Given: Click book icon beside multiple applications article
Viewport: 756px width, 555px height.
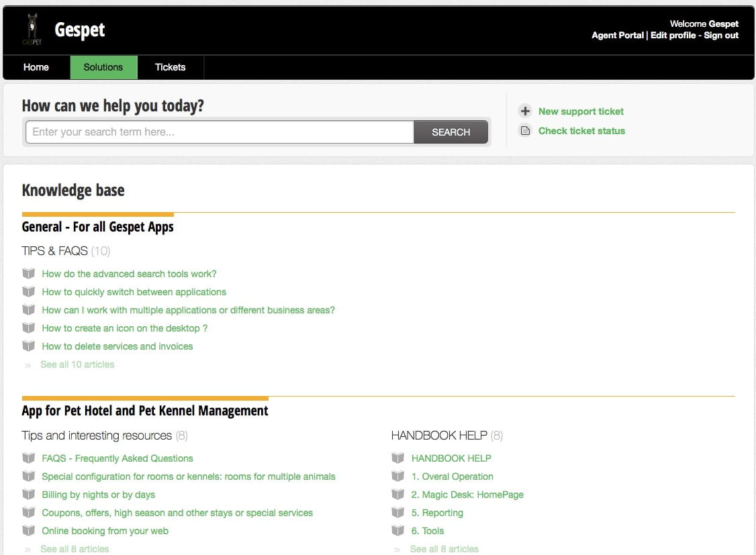Looking at the screenshot, I should (x=29, y=310).
